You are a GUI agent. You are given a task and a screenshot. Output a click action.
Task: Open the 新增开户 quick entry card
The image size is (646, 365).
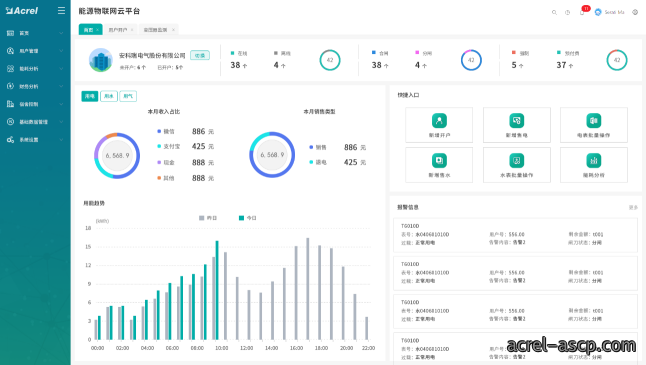point(439,125)
